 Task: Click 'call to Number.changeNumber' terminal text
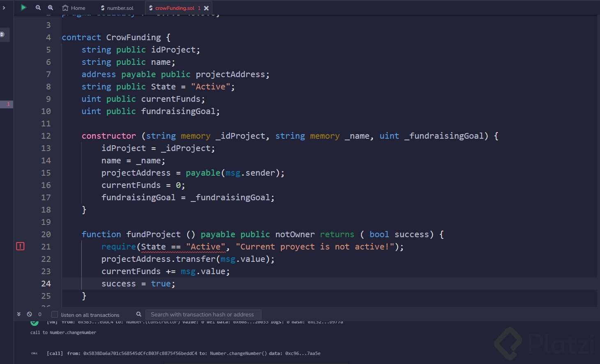pyautogui.click(x=63, y=332)
